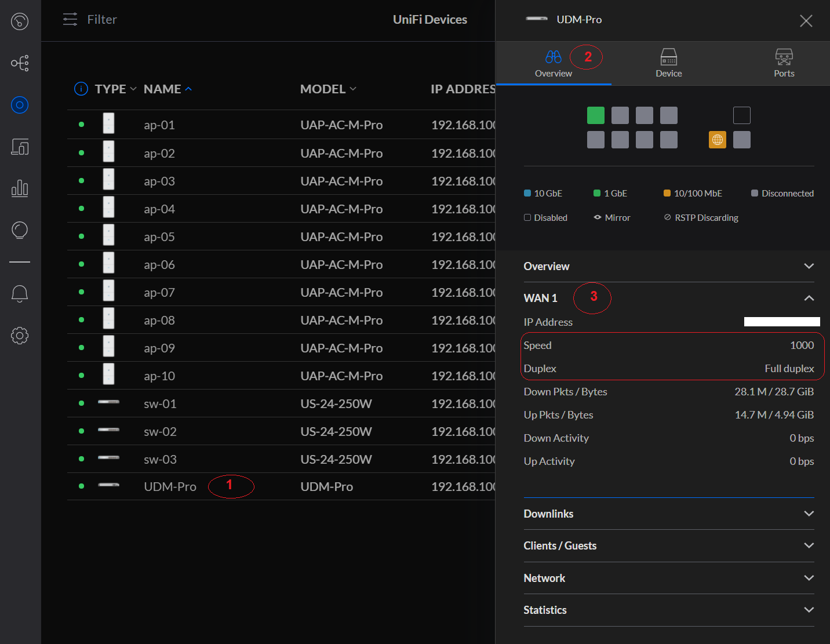The image size is (830, 644).
Task: Switch to the Overview tab
Action: pos(554,64)
